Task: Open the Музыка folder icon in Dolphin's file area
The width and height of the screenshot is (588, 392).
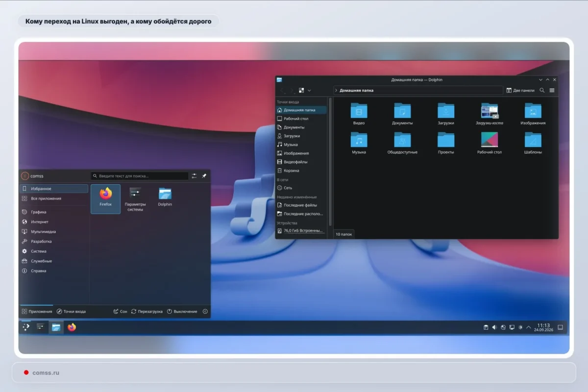Action: 359,143
